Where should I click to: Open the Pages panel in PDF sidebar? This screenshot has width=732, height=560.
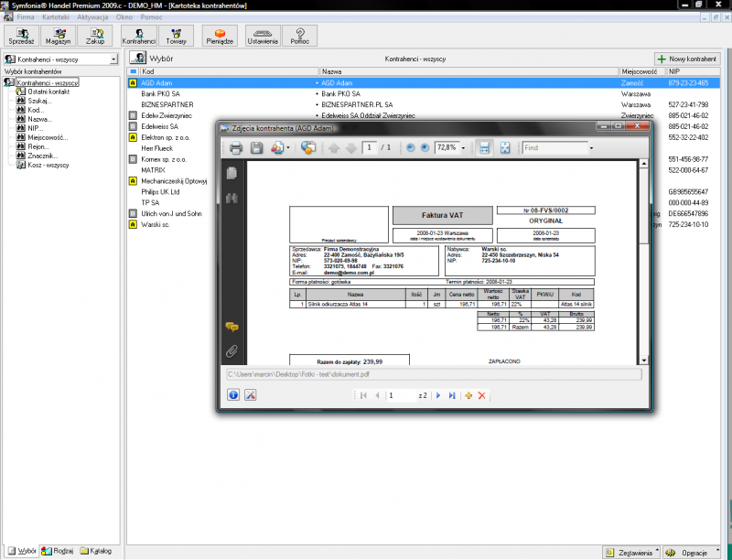pos(231,173)
